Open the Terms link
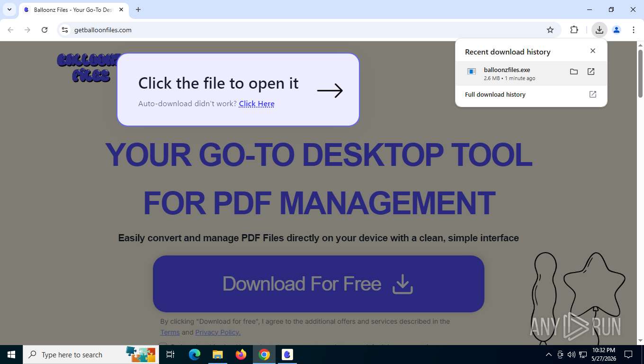This screenshot has height=364, width=644. [x=170, y=332]
